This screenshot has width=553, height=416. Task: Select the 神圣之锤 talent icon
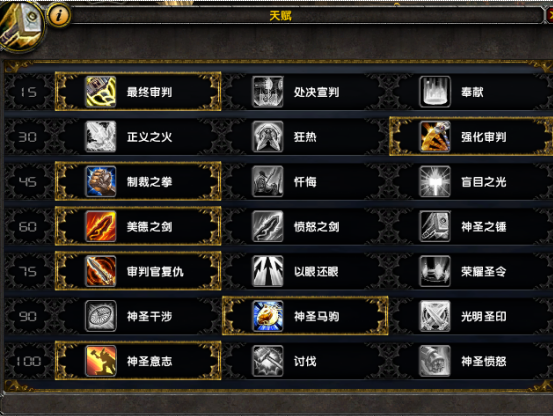[x=435, y=226]
